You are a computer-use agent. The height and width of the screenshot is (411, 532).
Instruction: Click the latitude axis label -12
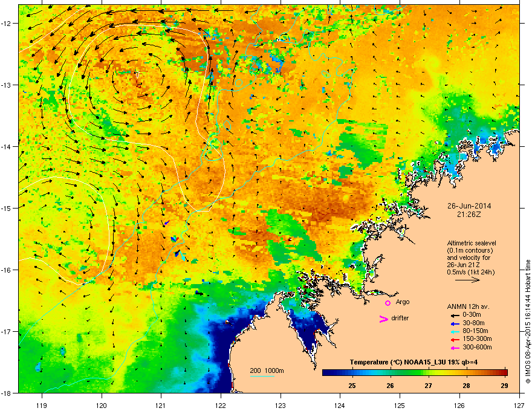(7, 24)
